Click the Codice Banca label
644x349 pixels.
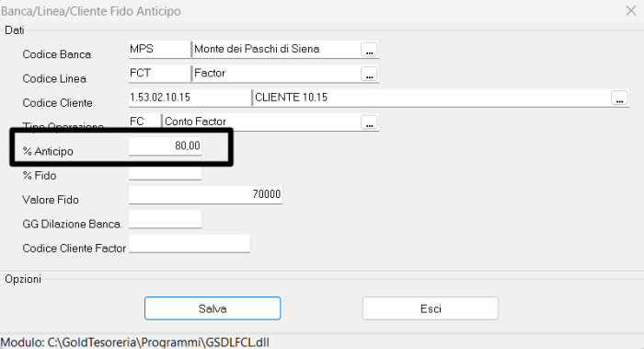[x=57, y=54]
